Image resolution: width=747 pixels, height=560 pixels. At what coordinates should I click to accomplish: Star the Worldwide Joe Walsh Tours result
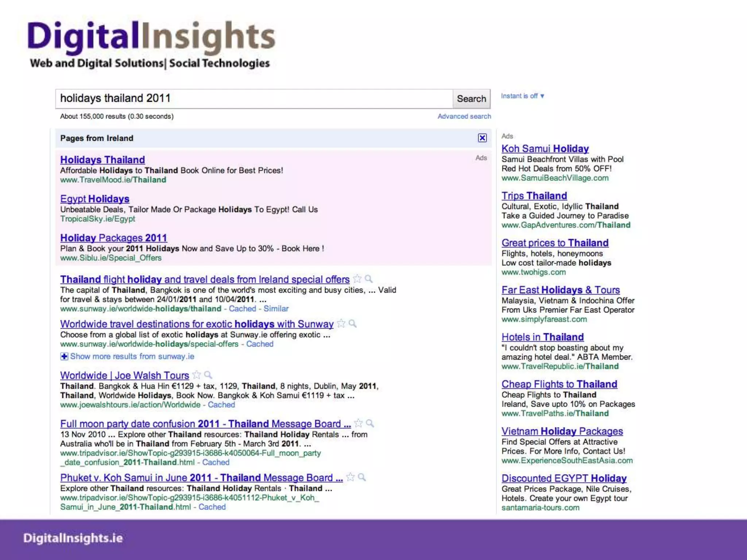197,375
